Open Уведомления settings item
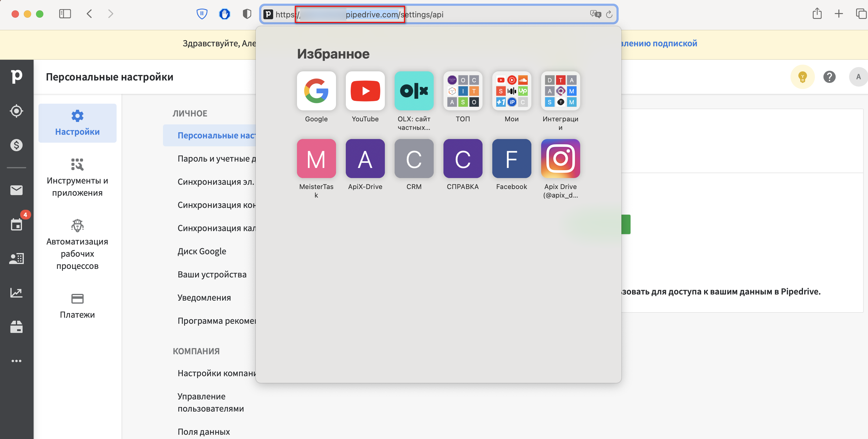 (x=204, y=298)
